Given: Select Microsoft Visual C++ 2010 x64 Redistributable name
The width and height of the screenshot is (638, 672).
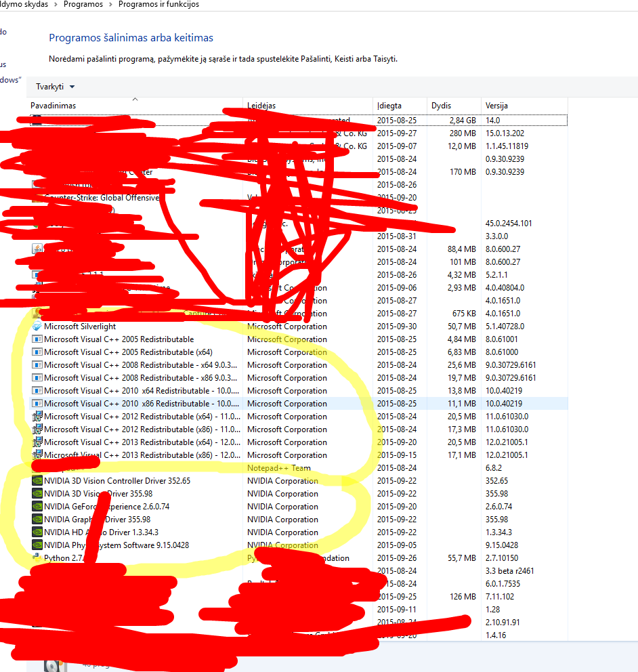Looking at the screenshot, I should pos(142,390).
